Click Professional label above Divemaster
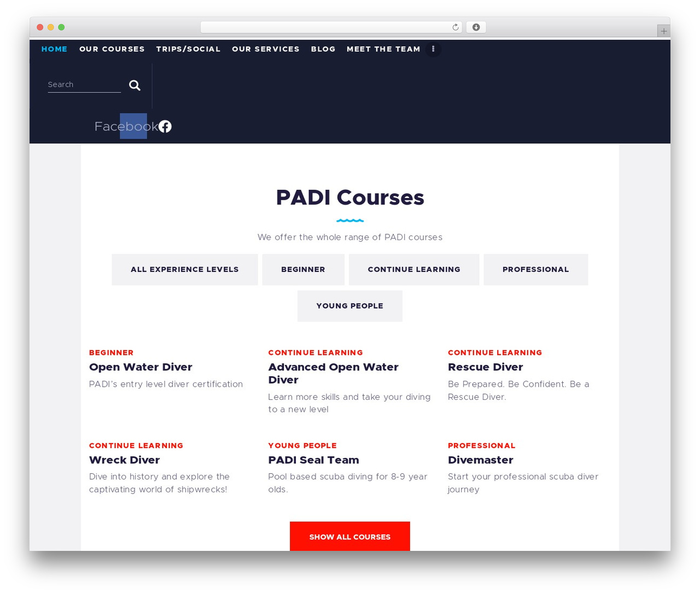The height and width of the screenshot is (593, 700). coord(482,446)
